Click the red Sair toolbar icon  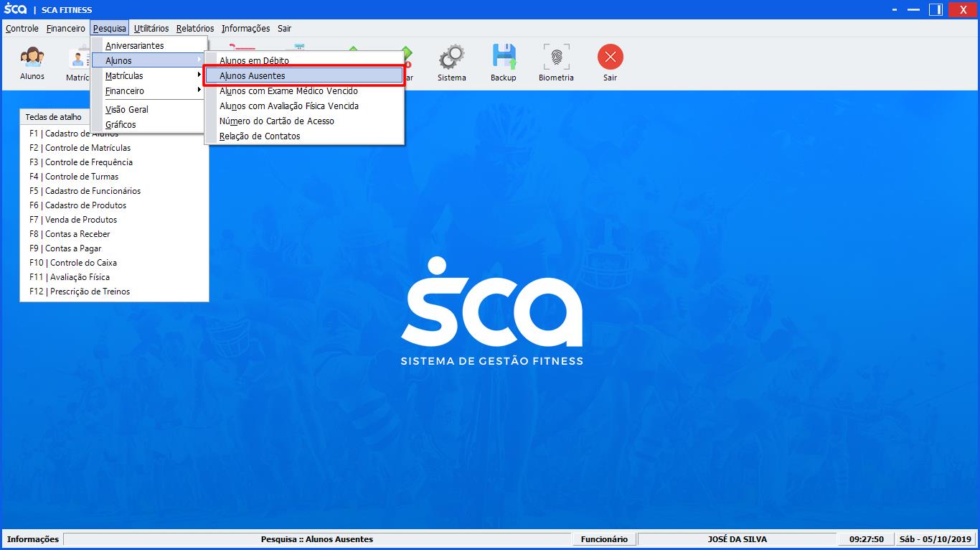point(610,63)
